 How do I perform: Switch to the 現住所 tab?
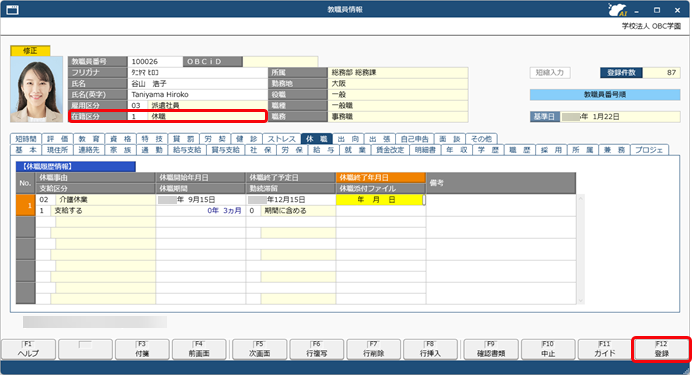click(57, 150)
